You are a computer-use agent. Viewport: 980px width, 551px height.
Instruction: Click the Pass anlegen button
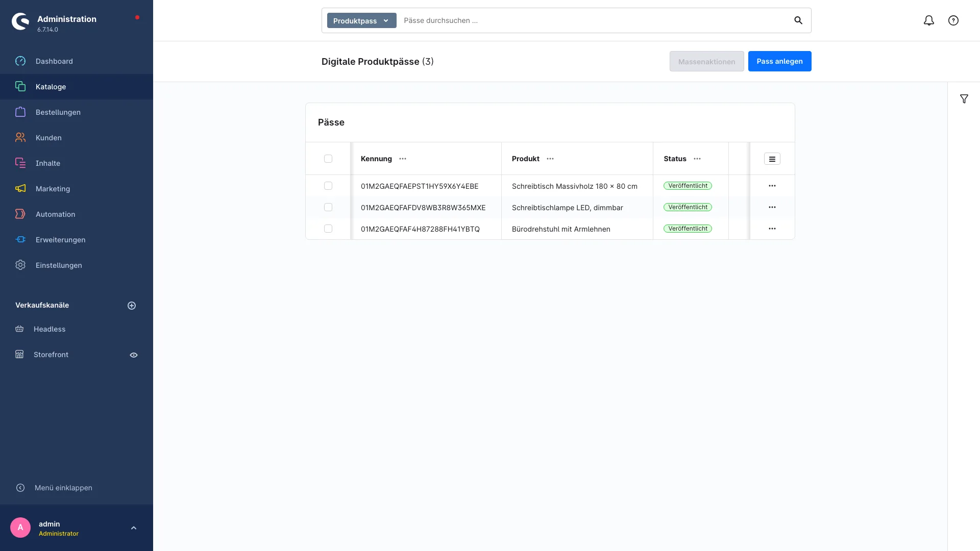click(x=779, y=61)
